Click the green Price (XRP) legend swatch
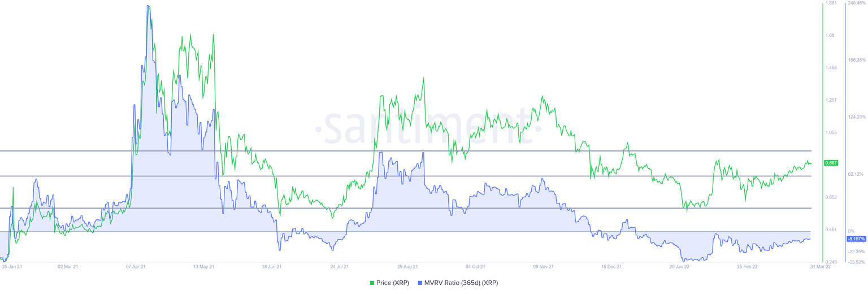Viewport: 868px width, 294px height. (372, 283)
